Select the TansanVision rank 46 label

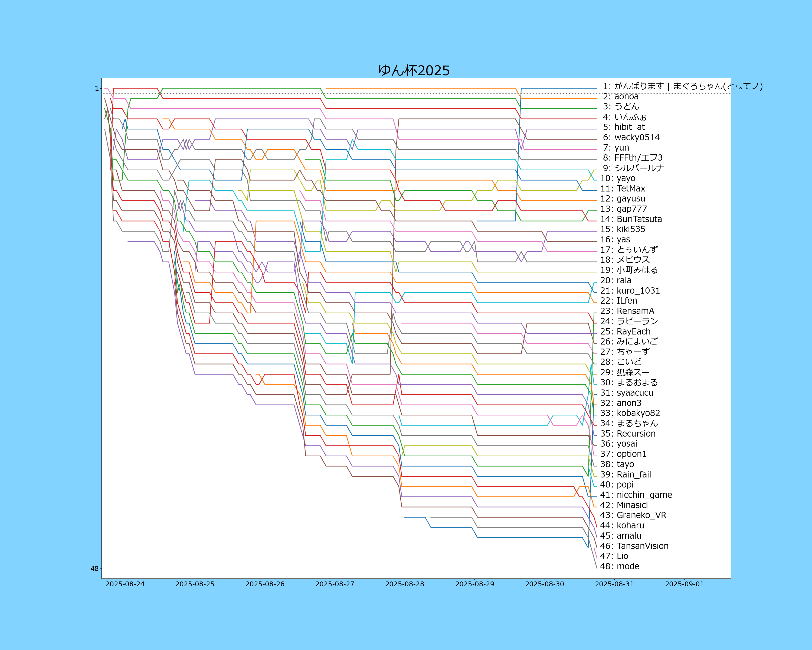[634, 546]
